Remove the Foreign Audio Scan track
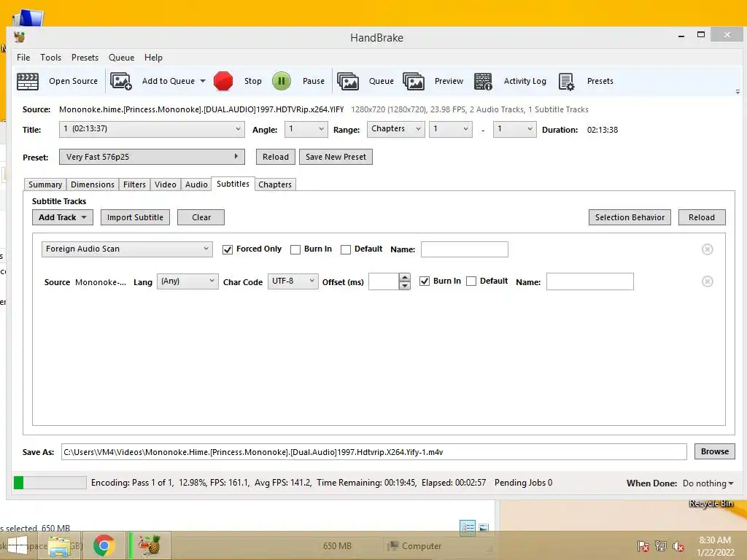Viewport: 747px width, 560px height. click(708, 249)
